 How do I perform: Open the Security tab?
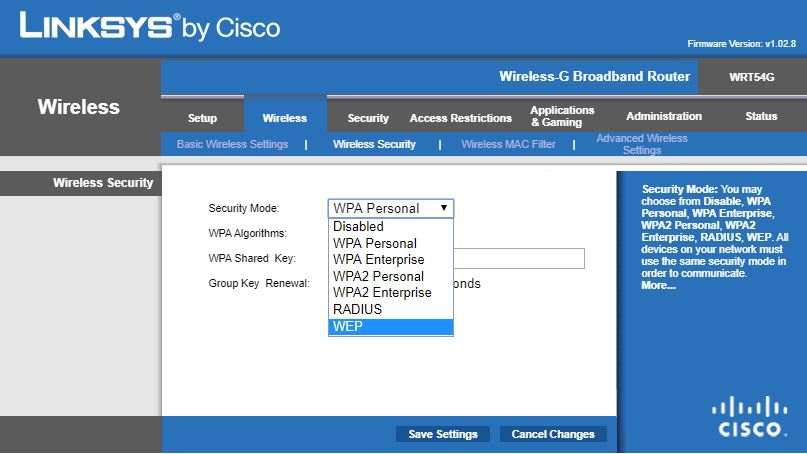tap(367, 118)
